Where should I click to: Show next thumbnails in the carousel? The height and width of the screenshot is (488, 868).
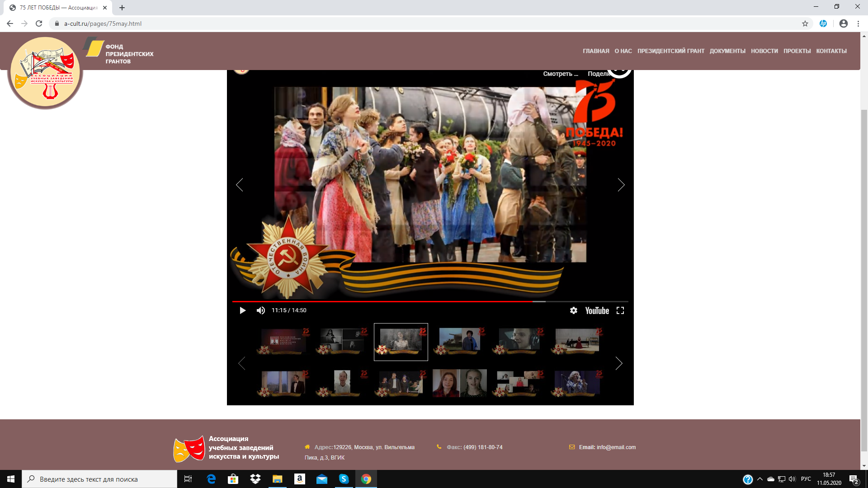(x=619, y=363)
